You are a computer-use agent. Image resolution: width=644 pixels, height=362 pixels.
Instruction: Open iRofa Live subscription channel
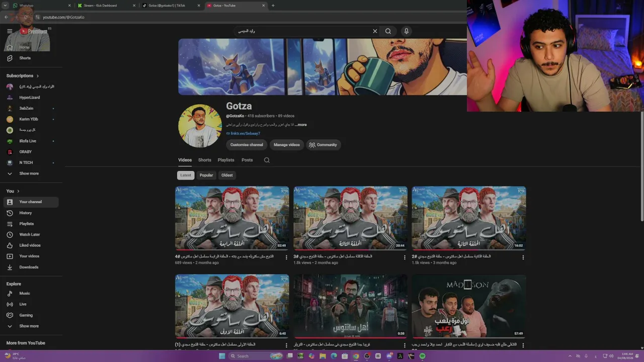point(31,141)
